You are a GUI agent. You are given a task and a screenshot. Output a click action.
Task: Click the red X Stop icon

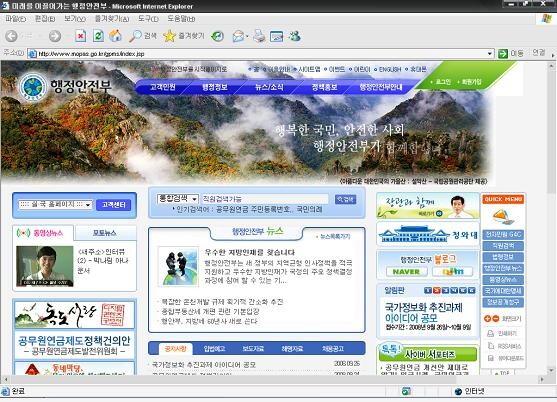click(x=81, y=36)
